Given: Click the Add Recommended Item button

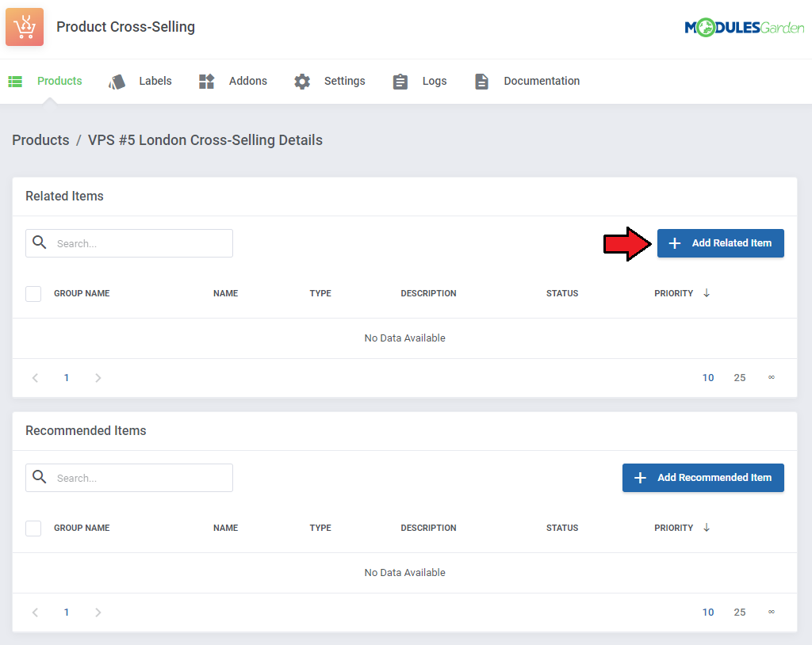Looking at the screenshot, I should 703,478.
